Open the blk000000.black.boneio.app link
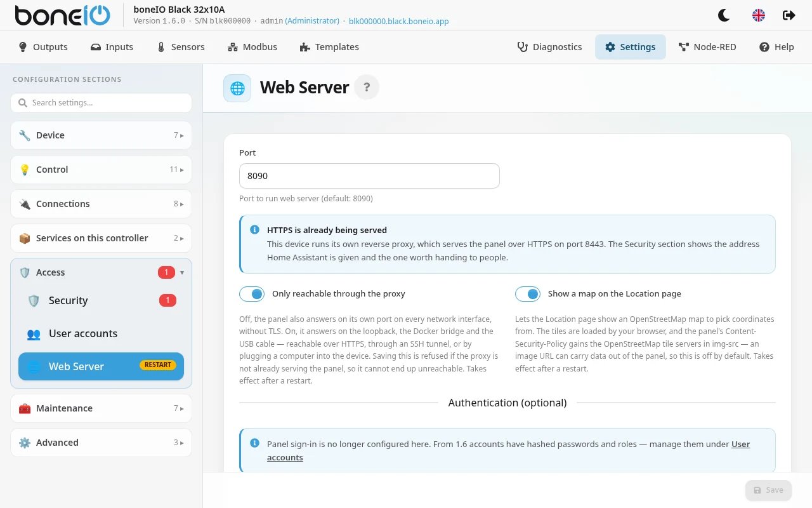 click(398, 21)
